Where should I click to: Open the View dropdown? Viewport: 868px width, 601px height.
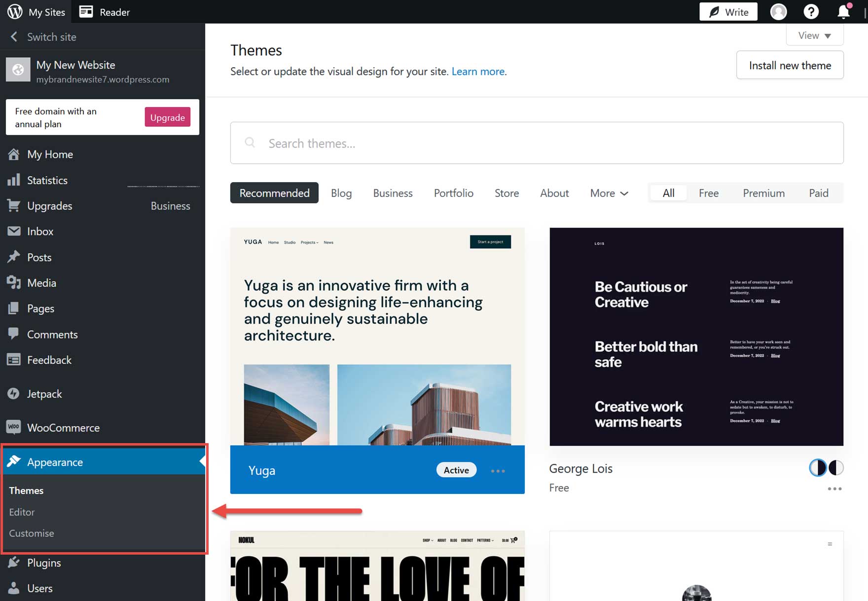(814, 35)
